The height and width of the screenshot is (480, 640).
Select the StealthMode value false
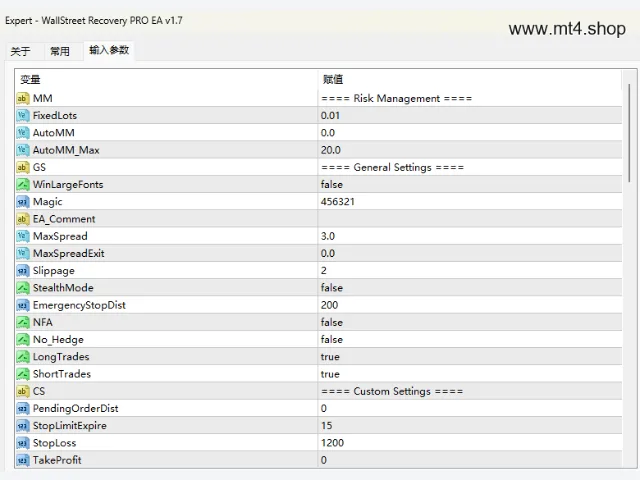pos(332,288)
